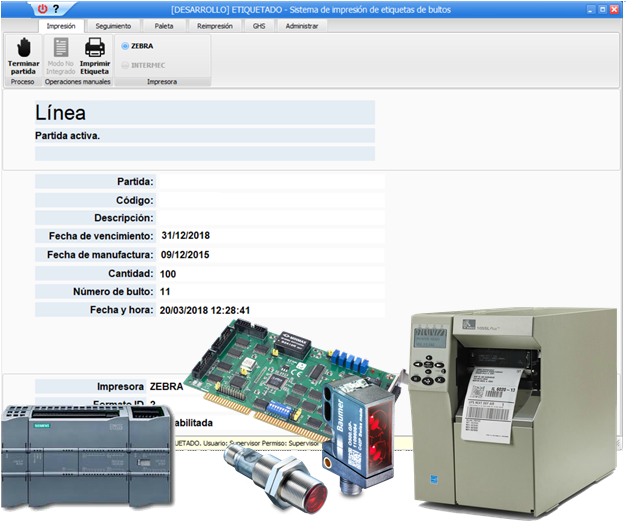This screenshot has height=522, width=628.
Task: Go to the Reimpresión tab
Action: (x=215, y=26)
